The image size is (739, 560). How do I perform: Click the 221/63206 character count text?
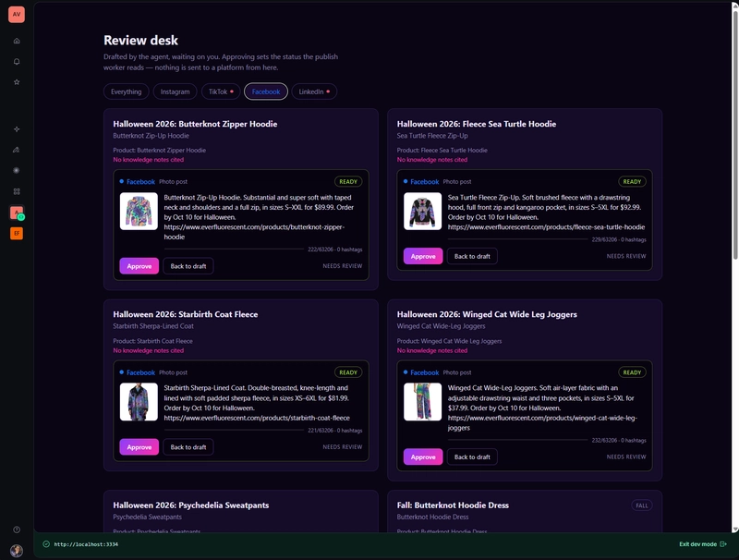[x=321, y=431]
